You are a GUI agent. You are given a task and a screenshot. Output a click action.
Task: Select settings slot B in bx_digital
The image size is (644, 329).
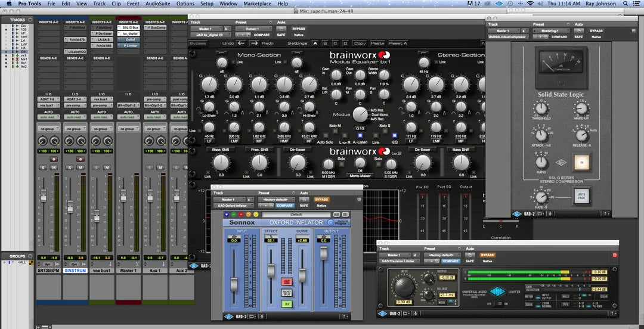(325, 43)
